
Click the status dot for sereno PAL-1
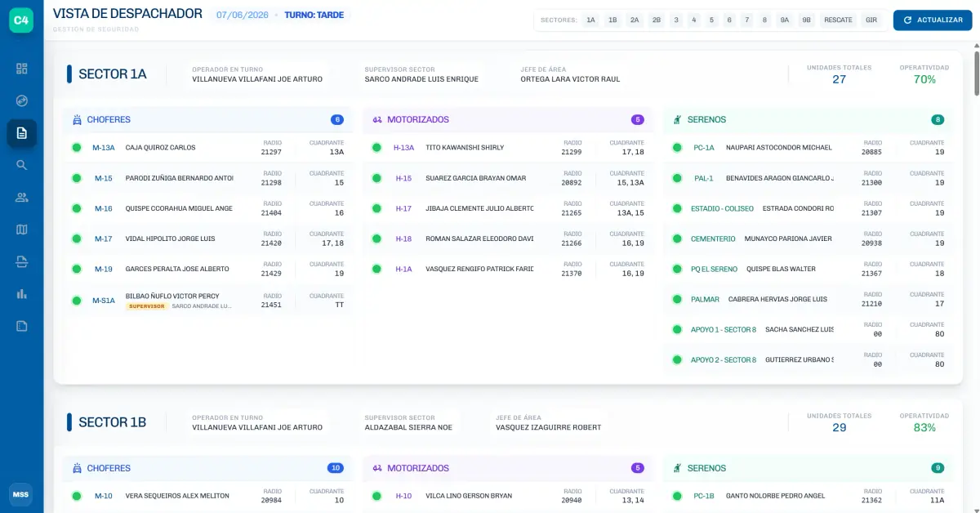pyautogui.click(x=677, y=178)
